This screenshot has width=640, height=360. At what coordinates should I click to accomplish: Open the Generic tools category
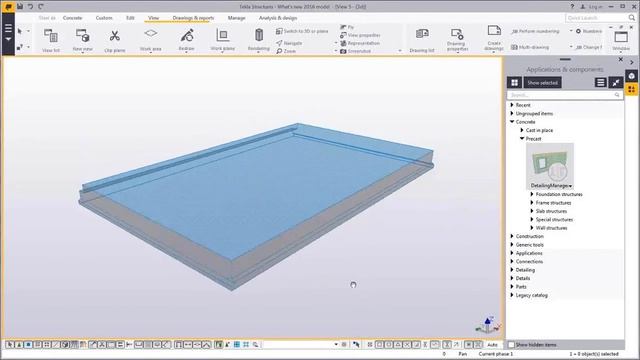click(x=529, y=245)
